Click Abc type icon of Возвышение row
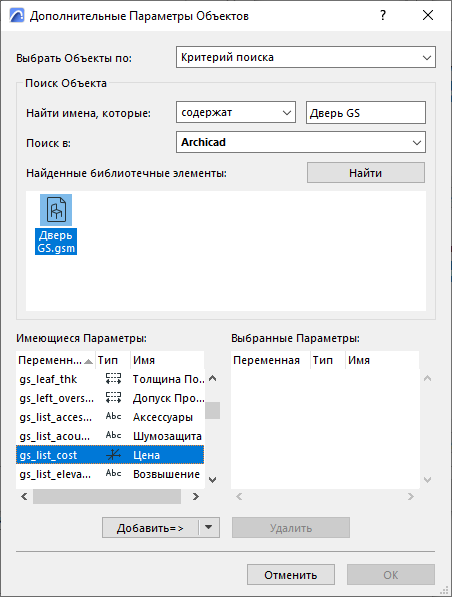Screen dimensions: 452x597 (x=113, y=474)
